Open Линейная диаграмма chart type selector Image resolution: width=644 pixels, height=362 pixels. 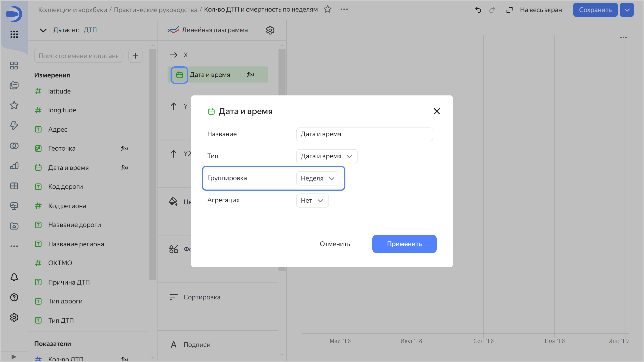215,30
